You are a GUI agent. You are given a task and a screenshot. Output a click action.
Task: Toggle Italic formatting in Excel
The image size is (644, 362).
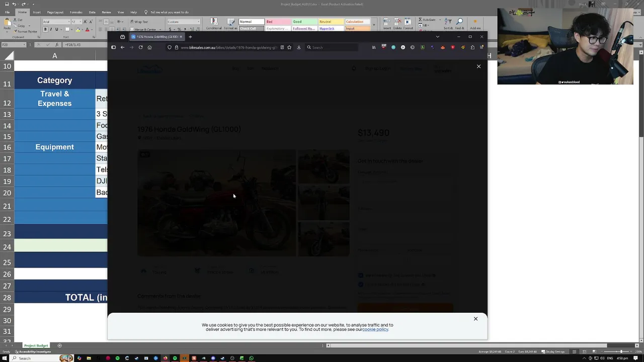point(51,29)
